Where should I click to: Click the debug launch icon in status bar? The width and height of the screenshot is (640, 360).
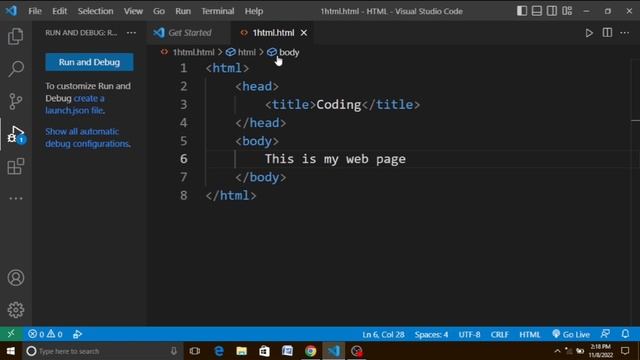77,334
